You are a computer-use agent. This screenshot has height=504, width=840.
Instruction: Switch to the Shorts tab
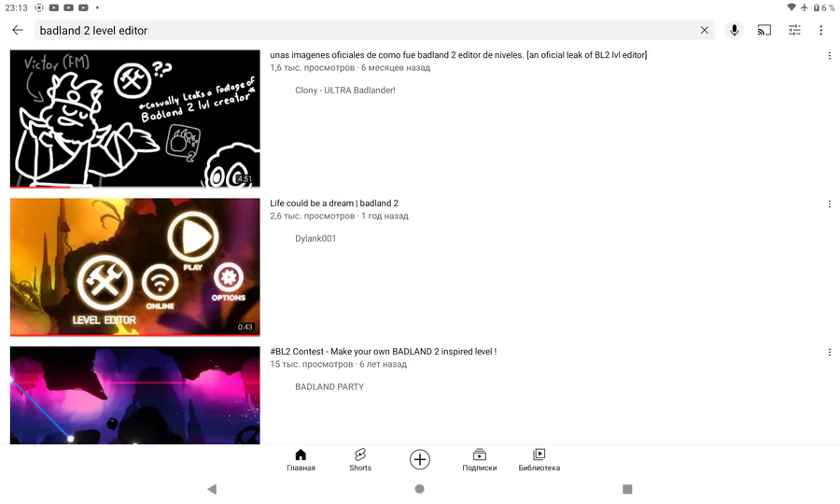[360, 460]
